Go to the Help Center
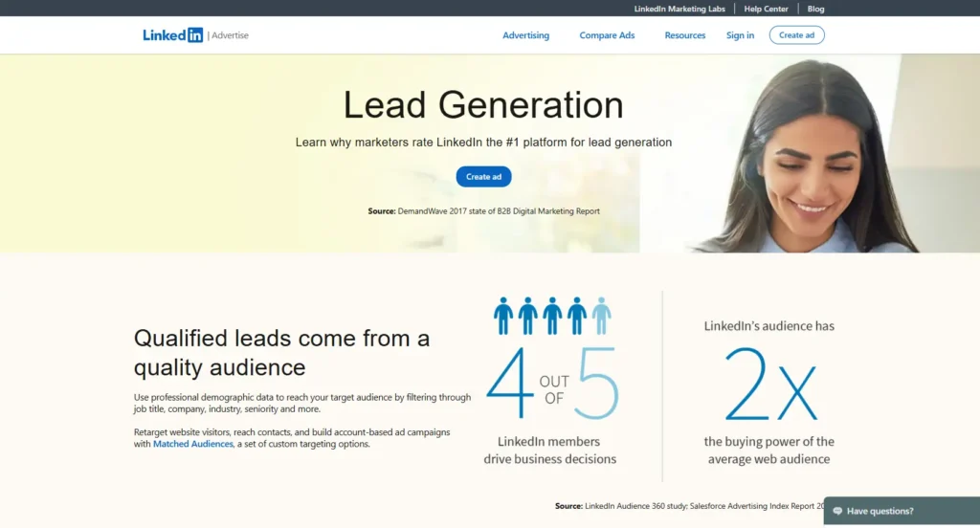The image size is (980, 528). [766, 9]
